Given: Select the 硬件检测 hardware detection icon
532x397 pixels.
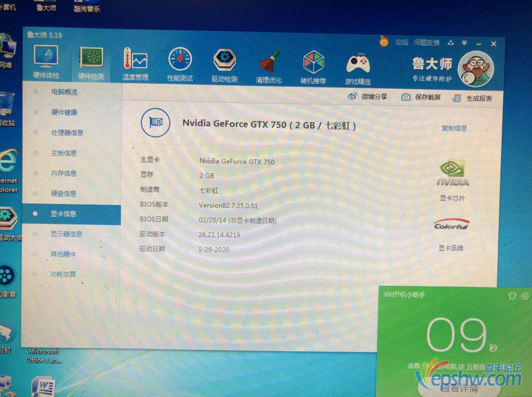Looking at the screenshot, I should pos(91,63).
